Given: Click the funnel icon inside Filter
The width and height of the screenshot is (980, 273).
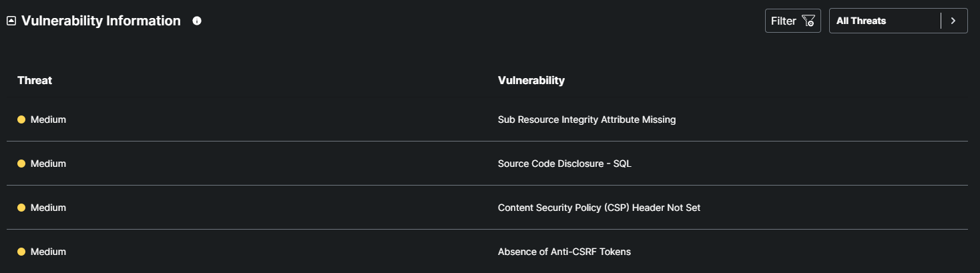Looking at the screenshot, I should (808, 21).
